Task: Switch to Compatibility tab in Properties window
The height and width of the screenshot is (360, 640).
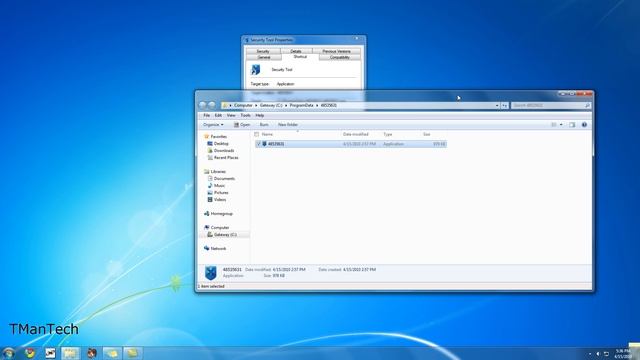Action: tap(340, 57)
